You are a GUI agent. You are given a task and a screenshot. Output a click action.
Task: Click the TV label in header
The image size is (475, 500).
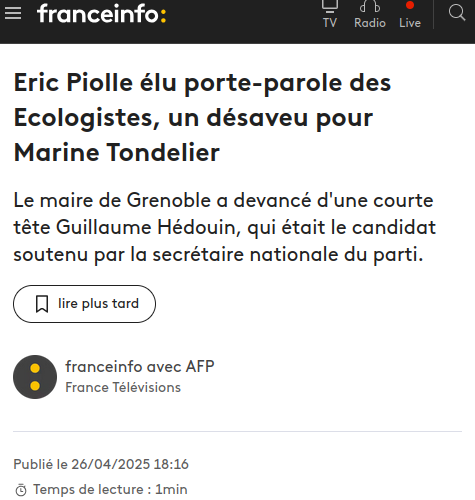(x=330, y=23)
